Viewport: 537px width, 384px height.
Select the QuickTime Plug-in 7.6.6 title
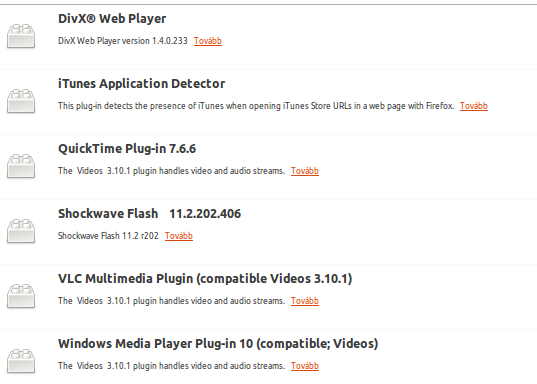click(x=127, y=149)
